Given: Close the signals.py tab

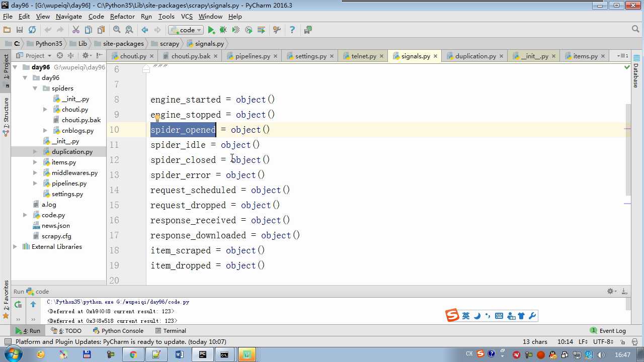Looking at the screenshot, I should coord(435,56).
